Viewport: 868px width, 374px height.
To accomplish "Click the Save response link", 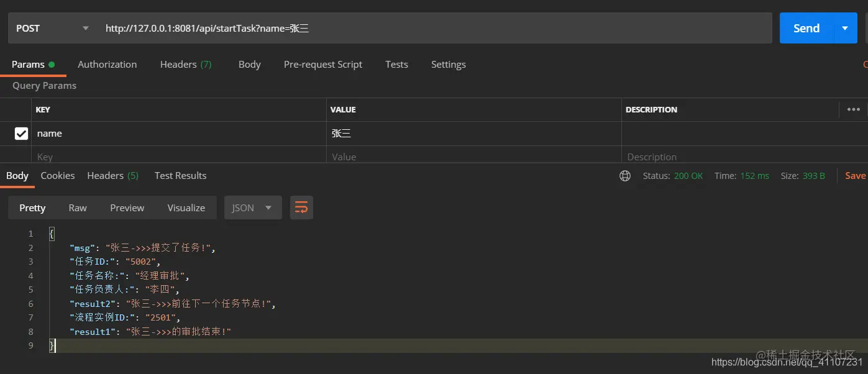I will 855,176.
